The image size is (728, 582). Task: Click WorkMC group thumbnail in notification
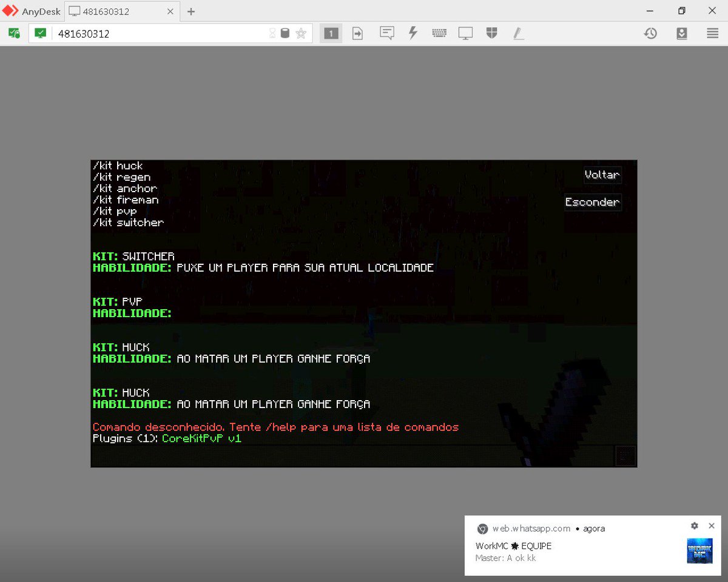699,551
